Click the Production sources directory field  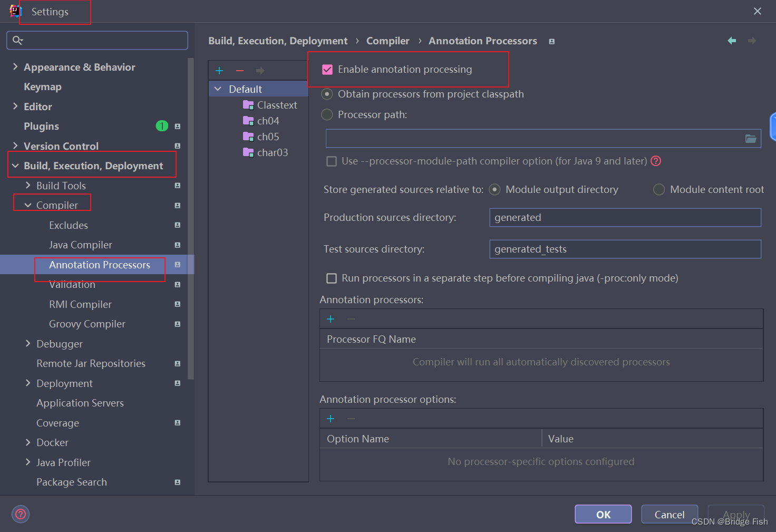[x=625, y=217]
